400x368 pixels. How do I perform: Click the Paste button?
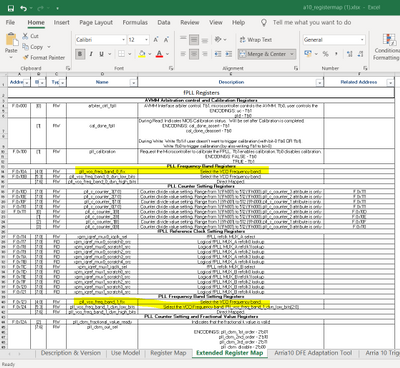pyautogui.click(x=11, y=46)
